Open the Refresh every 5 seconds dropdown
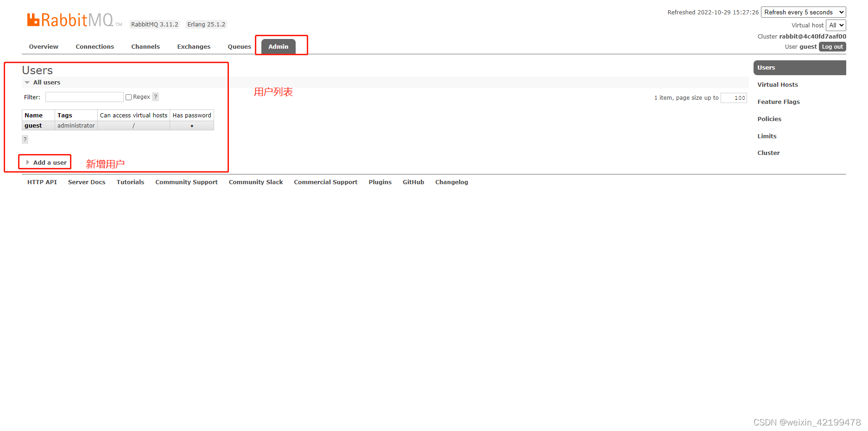Image resolution: width=868 pixels, height=431 pixels. pos(803,12)
